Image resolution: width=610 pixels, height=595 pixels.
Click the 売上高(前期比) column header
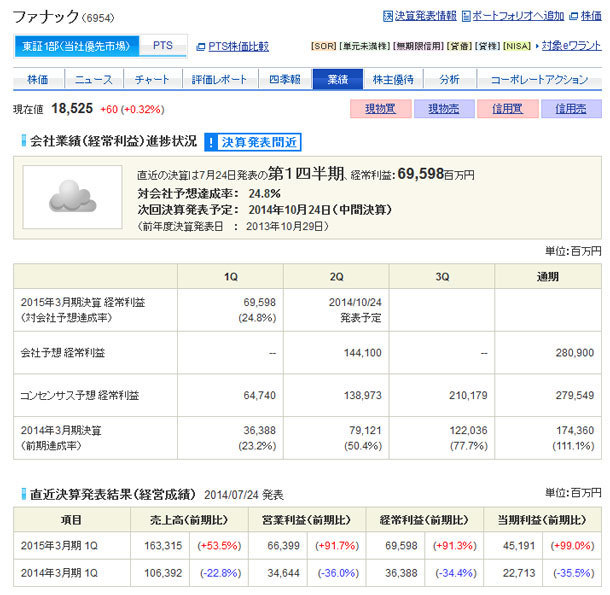tap(189, 520)
